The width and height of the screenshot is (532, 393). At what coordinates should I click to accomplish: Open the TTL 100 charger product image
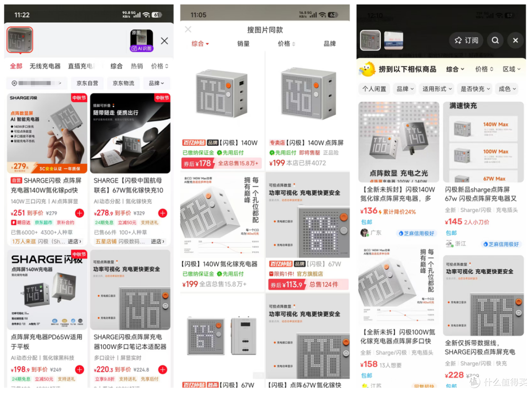[222, 94]
